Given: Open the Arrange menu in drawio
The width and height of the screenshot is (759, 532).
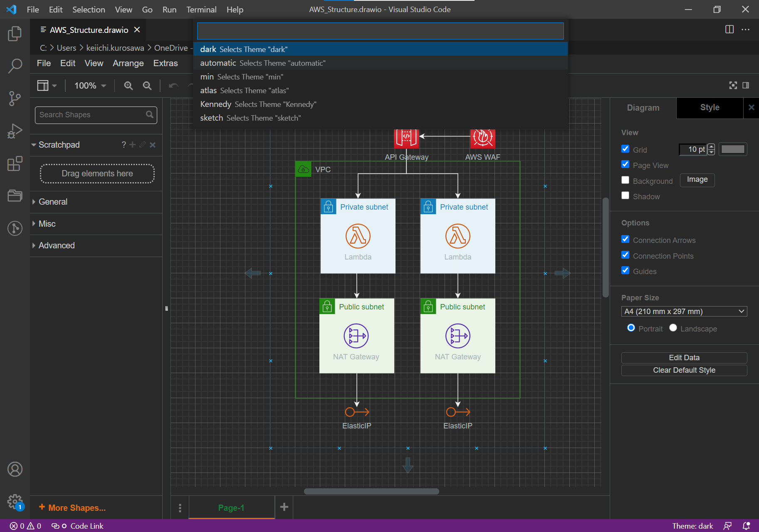Looking at the screenshot, I should click(128, 63).
